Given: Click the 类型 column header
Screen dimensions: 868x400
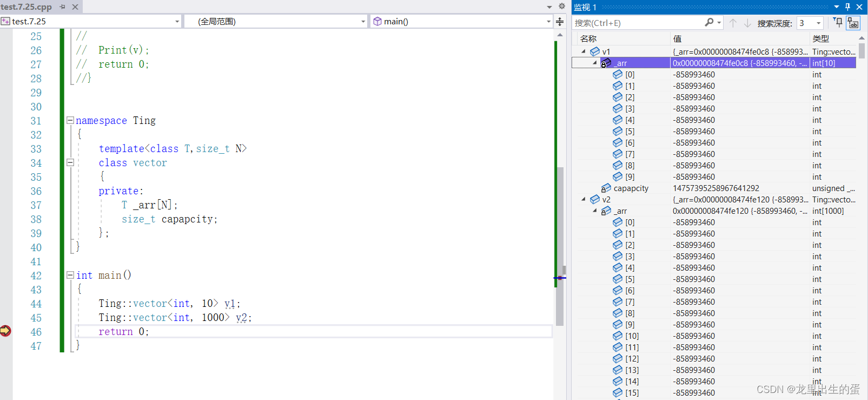Looking at the screenshot, I should tap(820, 38).
